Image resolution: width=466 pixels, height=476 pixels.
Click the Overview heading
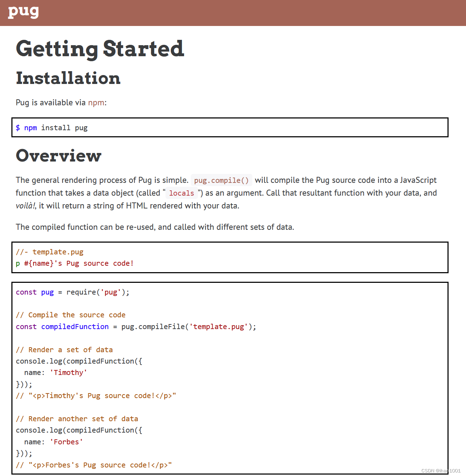pos(59,155)
